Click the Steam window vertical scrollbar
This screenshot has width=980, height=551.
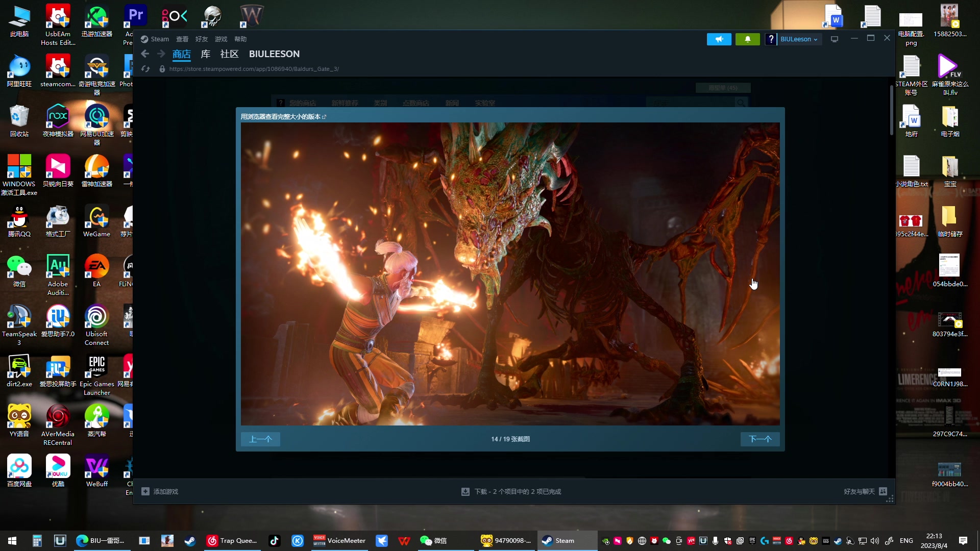(x=891, y=110)
